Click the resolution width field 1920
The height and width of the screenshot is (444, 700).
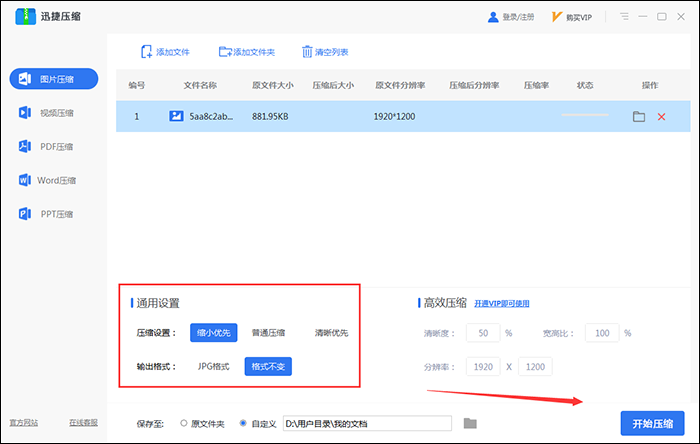click(x=483, y=367)
